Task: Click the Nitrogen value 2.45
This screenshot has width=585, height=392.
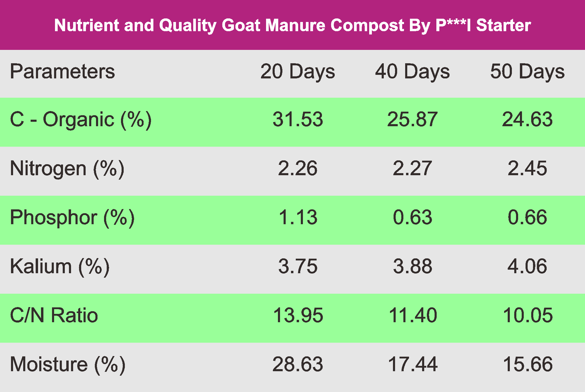Action: pos(527,169)
